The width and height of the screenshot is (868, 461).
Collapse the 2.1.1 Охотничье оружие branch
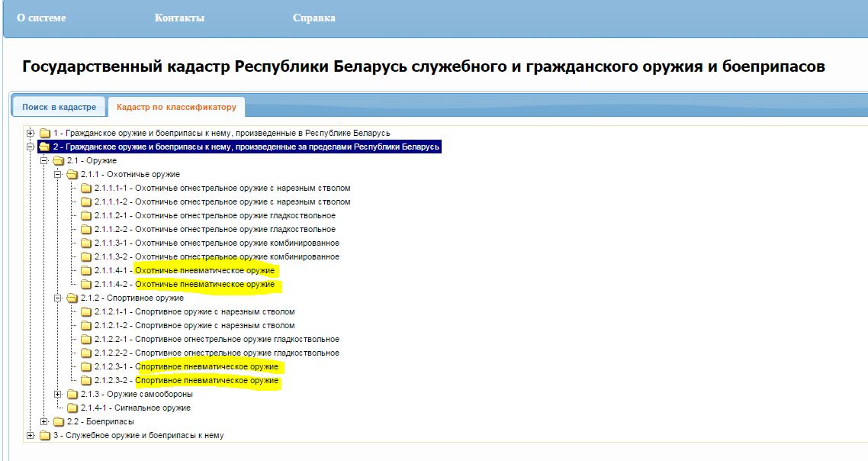[x=58, y=174]
